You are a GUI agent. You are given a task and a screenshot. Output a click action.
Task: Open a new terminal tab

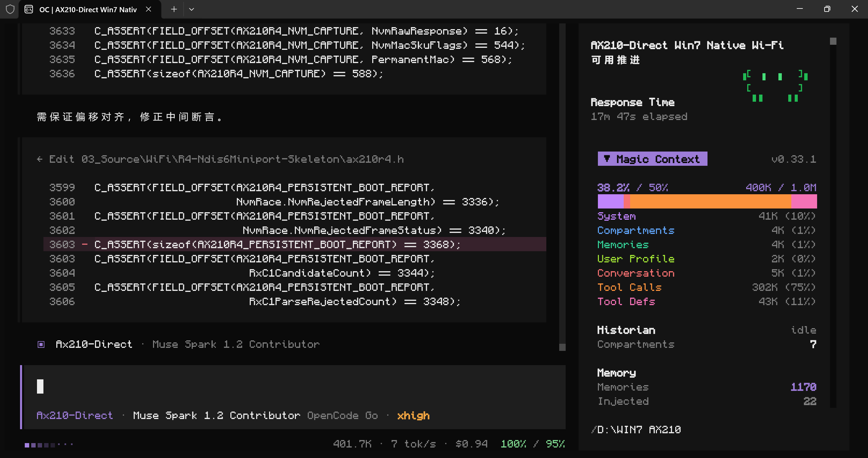[x=174, y=9]
